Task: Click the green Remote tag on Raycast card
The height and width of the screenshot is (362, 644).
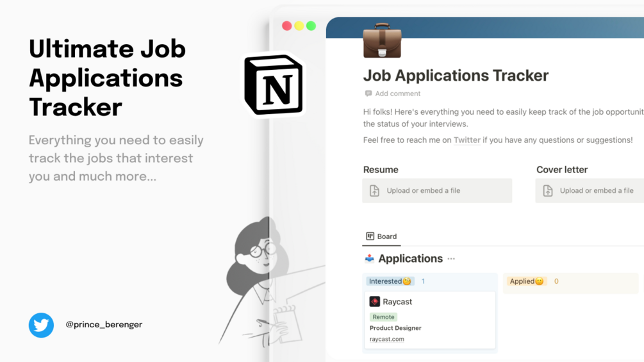Action: click(383, 317)
